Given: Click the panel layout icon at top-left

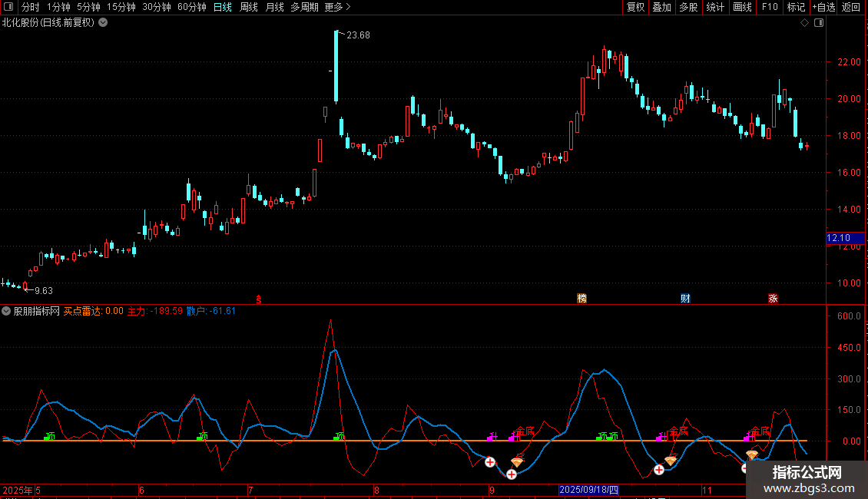Looking at the screenshot, I should [x=8, y=7].
